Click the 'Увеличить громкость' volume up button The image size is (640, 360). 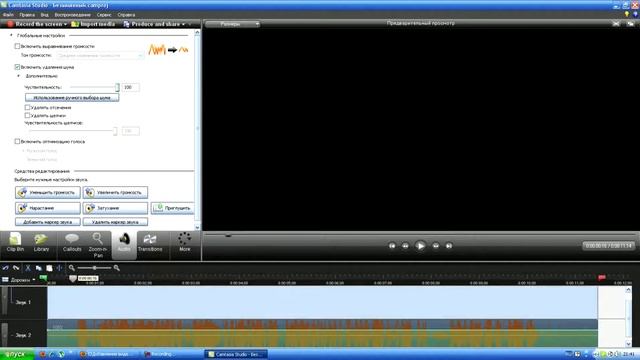click(116, 192)
